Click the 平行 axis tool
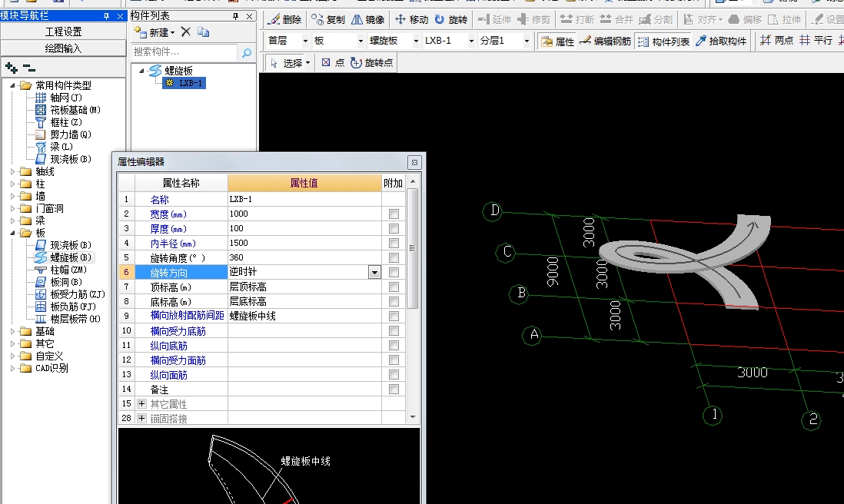Viewport: 844px width, 504px height. 816,41
